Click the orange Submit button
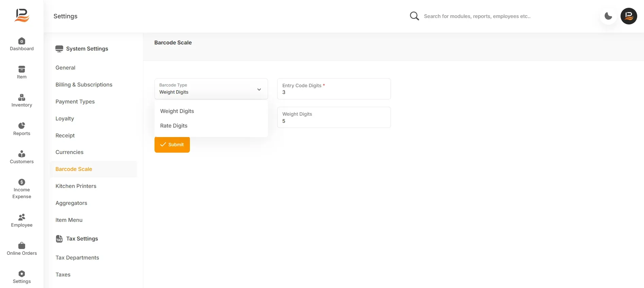Screen dimensions: 644x288 point(172,145)
